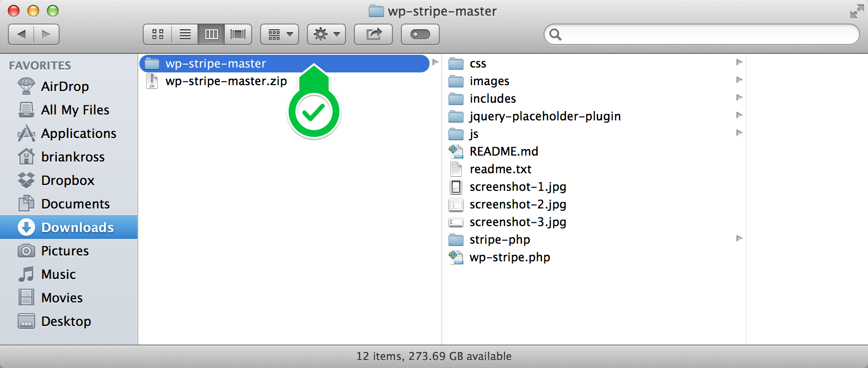Screen dimensions: 868x368
Task: Switch to list view
Action: click(x=185, y=34)
